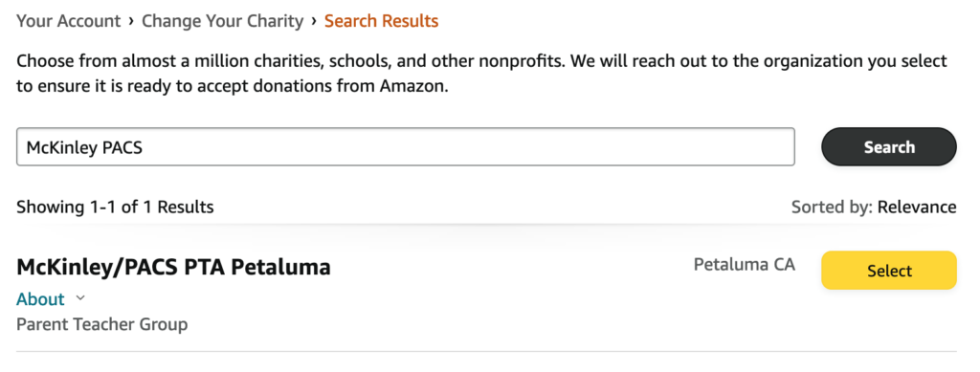Click the first breadcrumb separator arrow
Screen dimensions: 980x372
(131, 21)
